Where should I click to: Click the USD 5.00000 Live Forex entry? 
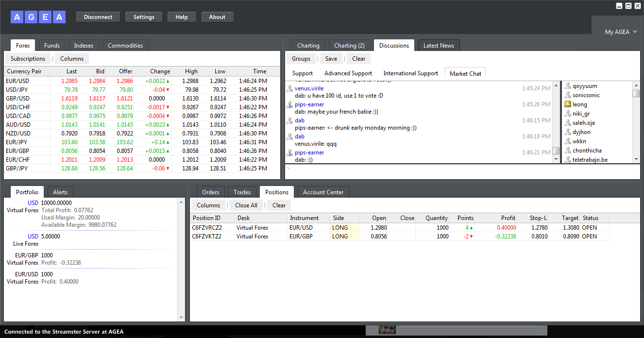pyautogui.click(x=91, y=240)
